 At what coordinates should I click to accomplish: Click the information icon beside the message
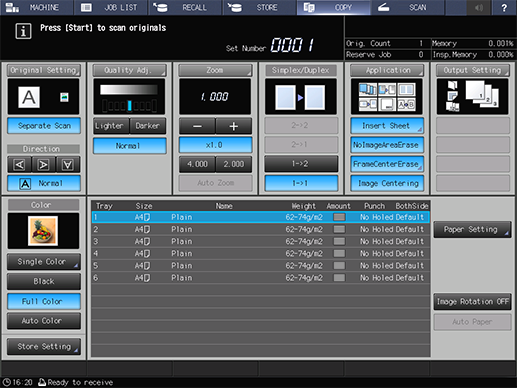pyautogui.click(x=23, y=31)
